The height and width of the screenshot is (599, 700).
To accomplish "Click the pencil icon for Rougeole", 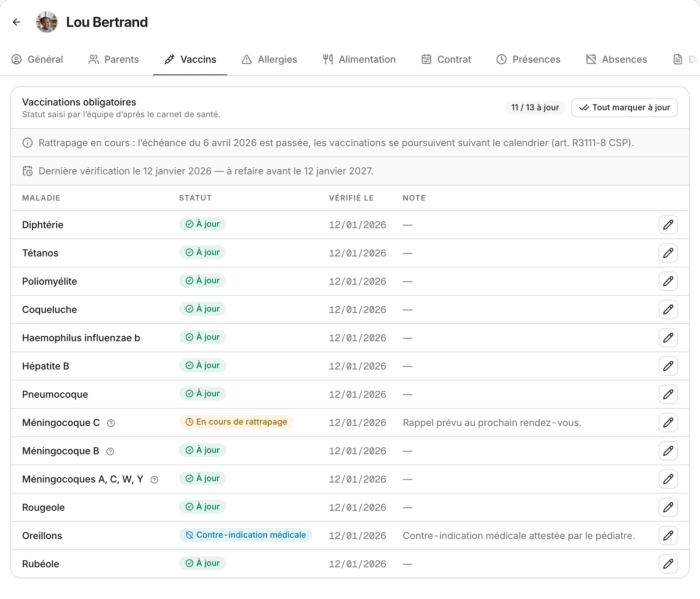I will coord(668,507).
